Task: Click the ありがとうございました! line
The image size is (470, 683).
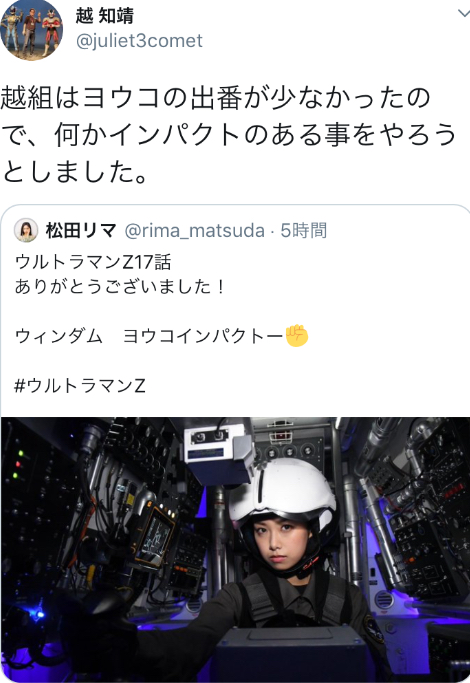Action: (119, 287)
